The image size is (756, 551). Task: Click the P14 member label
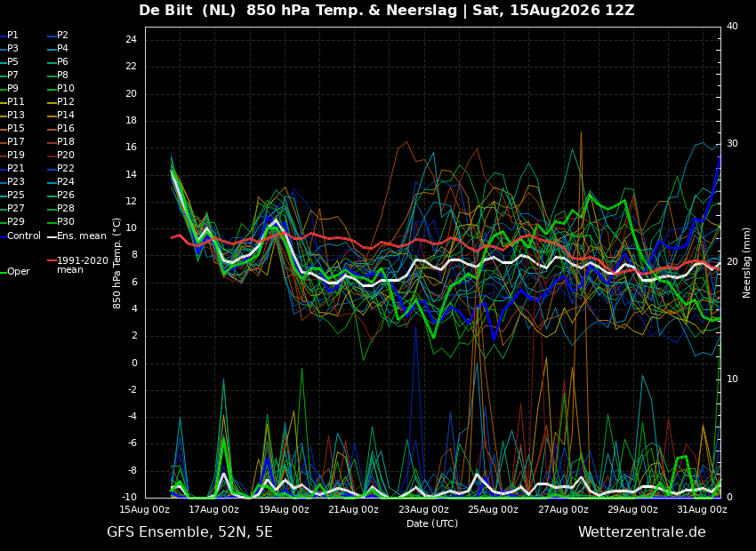coord(66,116)
